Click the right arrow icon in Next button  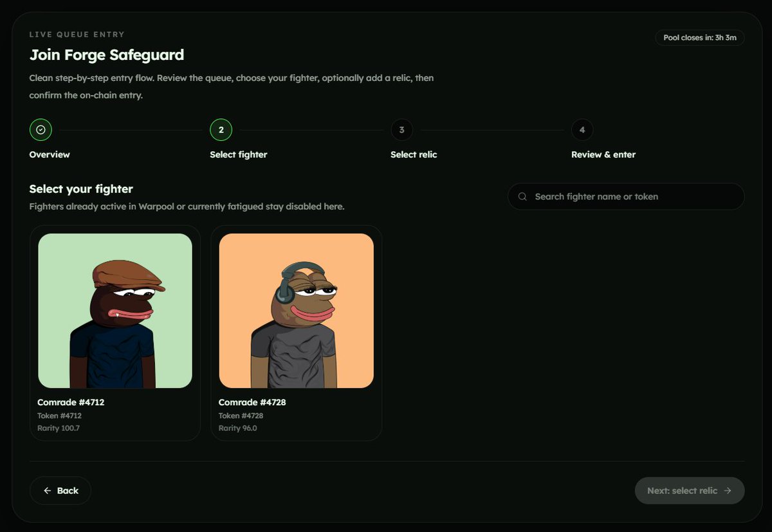(728, 491)
